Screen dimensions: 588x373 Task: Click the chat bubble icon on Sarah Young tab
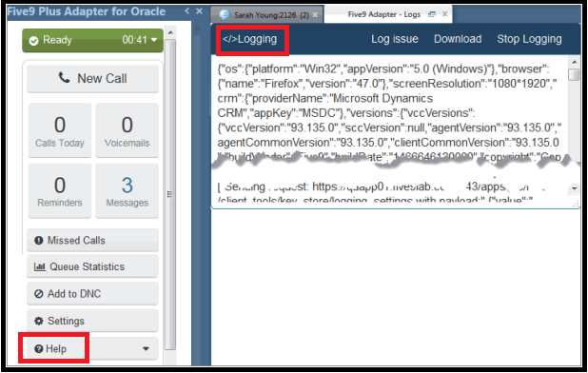click(x=225, y=15)
